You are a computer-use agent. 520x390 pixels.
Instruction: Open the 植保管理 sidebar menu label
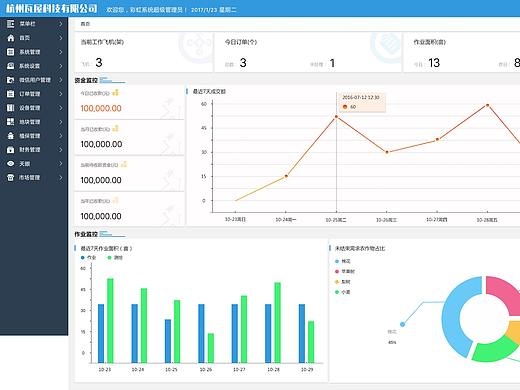click(x=30, y=136)
